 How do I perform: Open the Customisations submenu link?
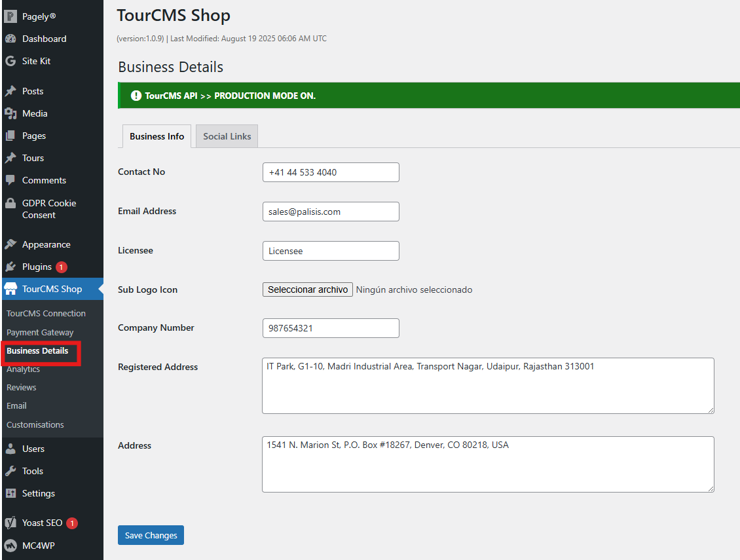(35, 424)
